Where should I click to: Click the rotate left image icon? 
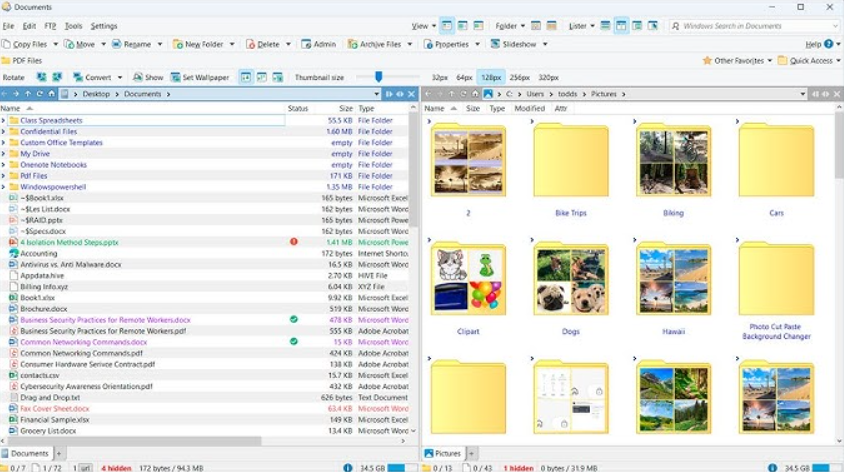(x=41, y=77)
